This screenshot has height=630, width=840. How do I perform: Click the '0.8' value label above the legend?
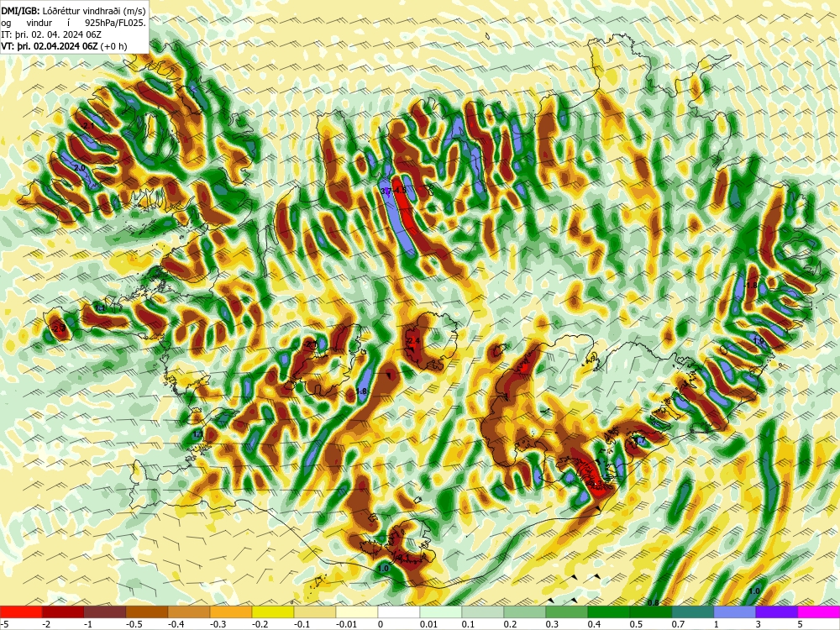(x=653, y=602)
